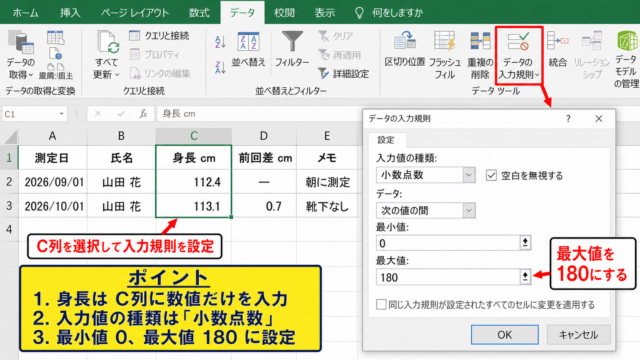The height and width of the screenshot is (360, 640).
Task: Expand the データ condition dropdown
Action: tap(469, 211)
